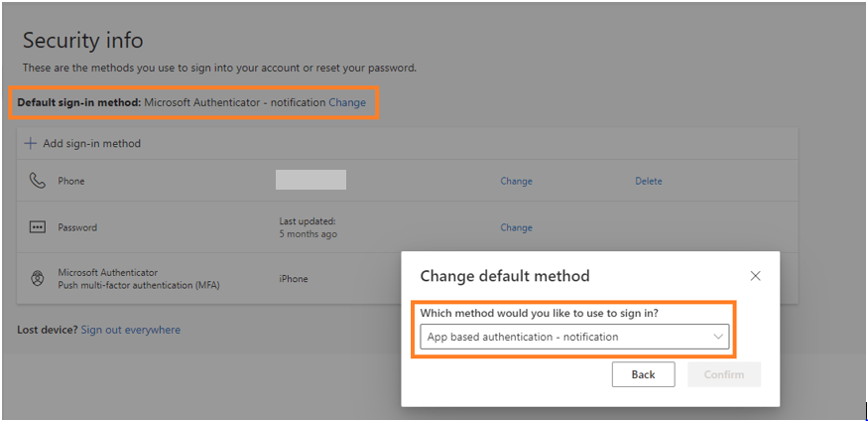Click the plus icon for Add sign-in method

[30, 143]
